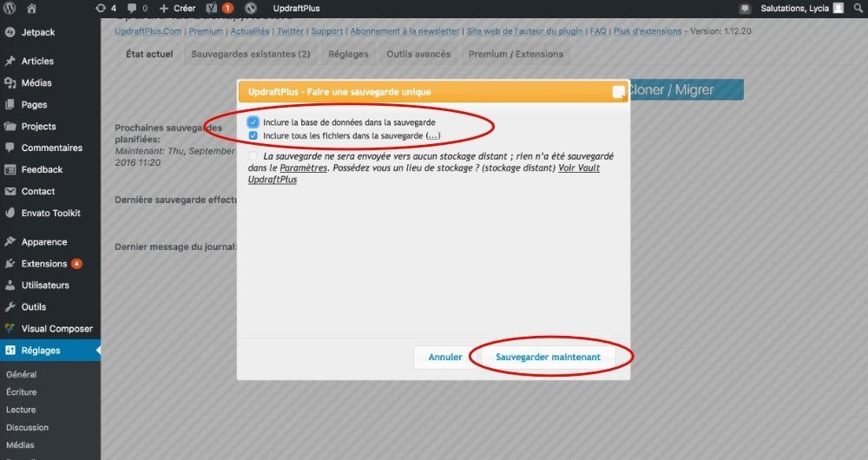Image resolution: width=868 pixels, height=460 pixels.
Task: Open the Jetpack icon in the sidebar
Action: coord(10,32)
